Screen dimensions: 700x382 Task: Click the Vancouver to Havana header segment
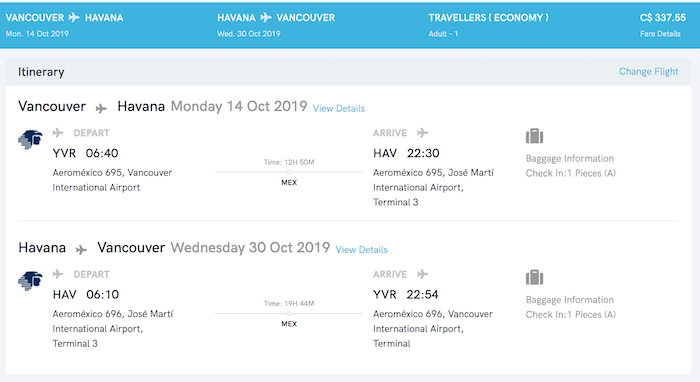pos(65,25)
